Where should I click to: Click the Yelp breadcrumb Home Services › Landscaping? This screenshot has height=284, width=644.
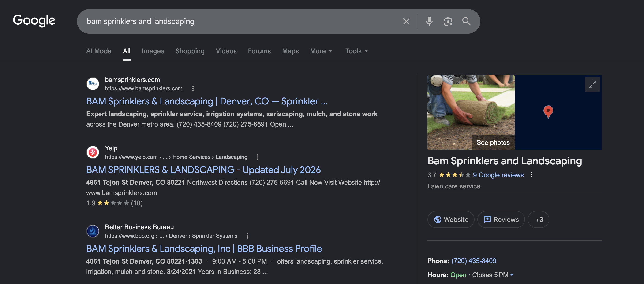point(210,157)
